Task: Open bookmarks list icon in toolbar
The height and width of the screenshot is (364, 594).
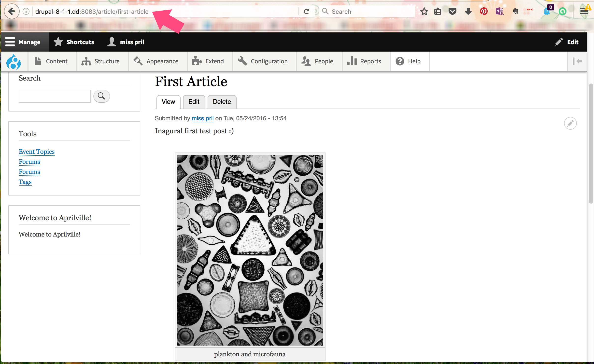Action: click(x=438, y=12)
